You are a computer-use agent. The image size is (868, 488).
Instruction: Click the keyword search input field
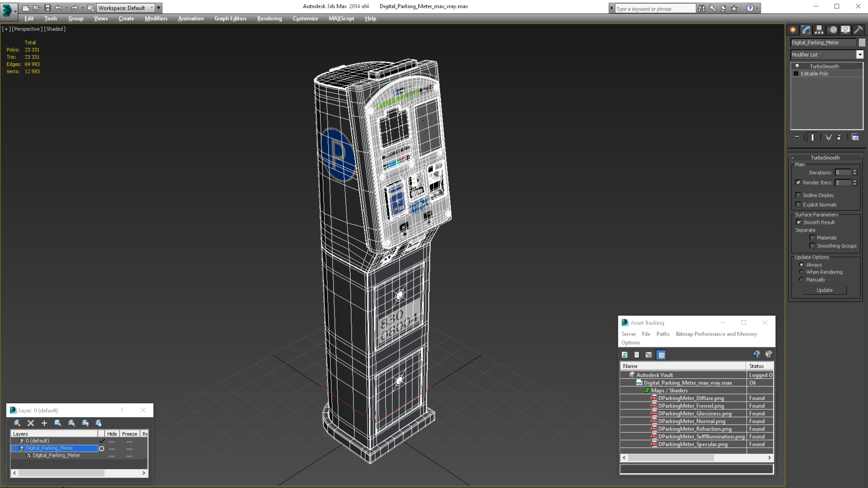655,9
